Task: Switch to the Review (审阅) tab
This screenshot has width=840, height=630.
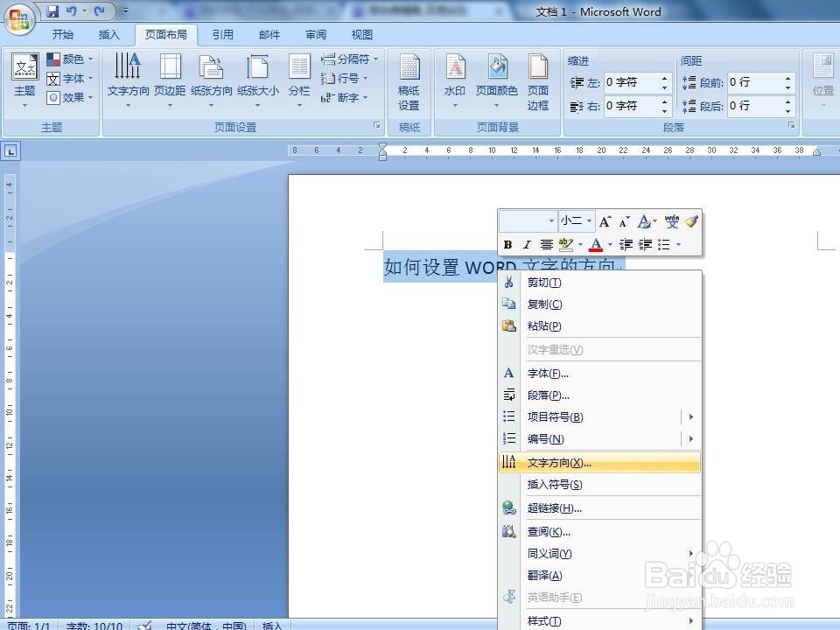Action: [x=316, y=35]
